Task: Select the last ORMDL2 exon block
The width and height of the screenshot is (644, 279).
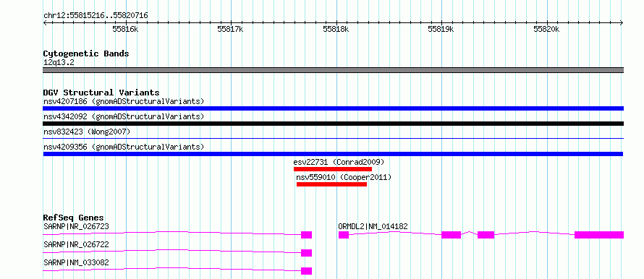Action: [599, 235]
